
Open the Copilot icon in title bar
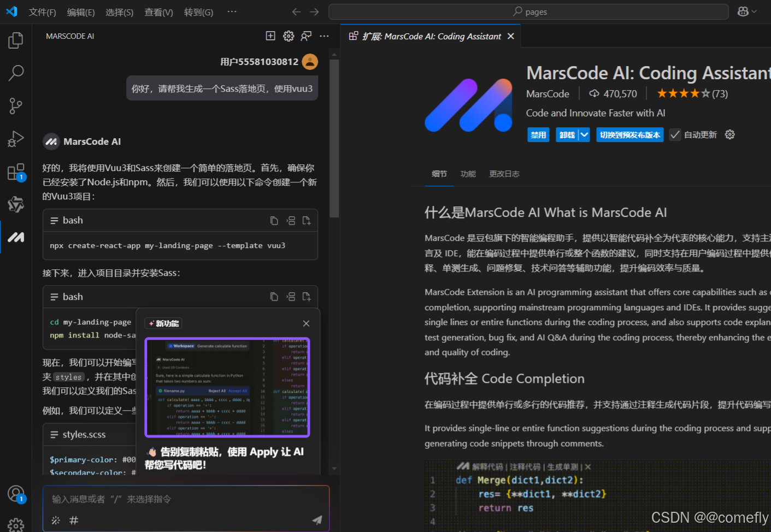pos(743,11)
